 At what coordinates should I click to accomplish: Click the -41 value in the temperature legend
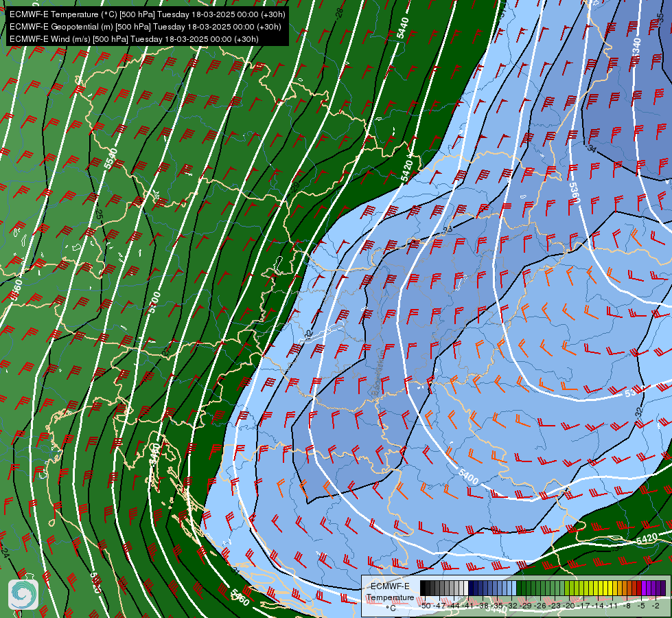[x=467, y=606]
